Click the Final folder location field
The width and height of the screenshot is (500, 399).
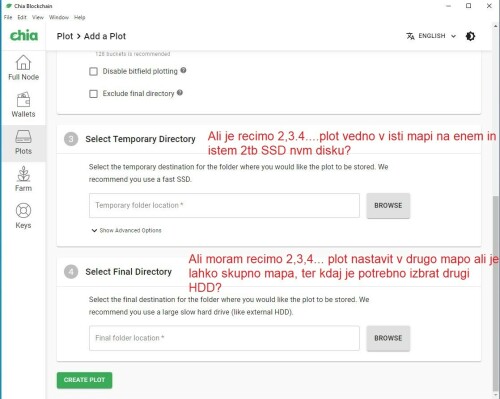pyautogui.click(x=224, y=338)
